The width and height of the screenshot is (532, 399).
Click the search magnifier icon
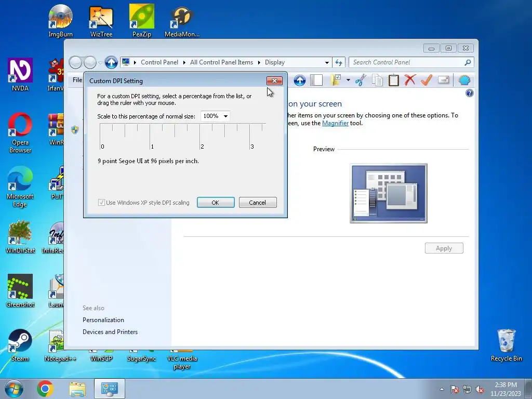(x=468, y=62)
